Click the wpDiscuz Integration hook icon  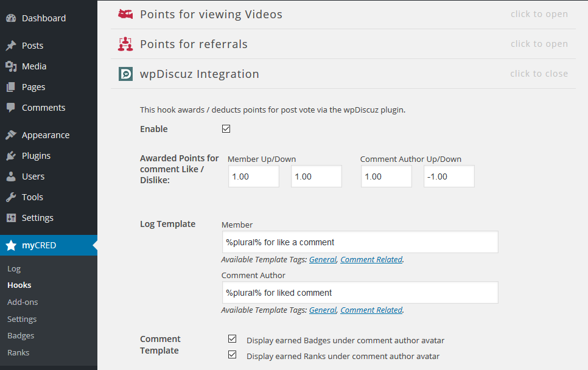click(125, 74)
